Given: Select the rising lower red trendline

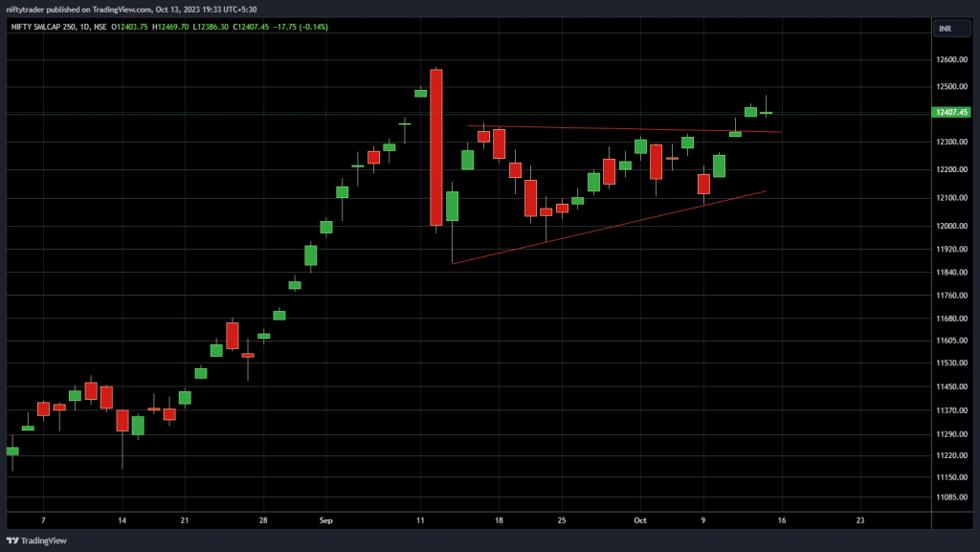Looking at the screenshot, I should click(x=609, y=228).
